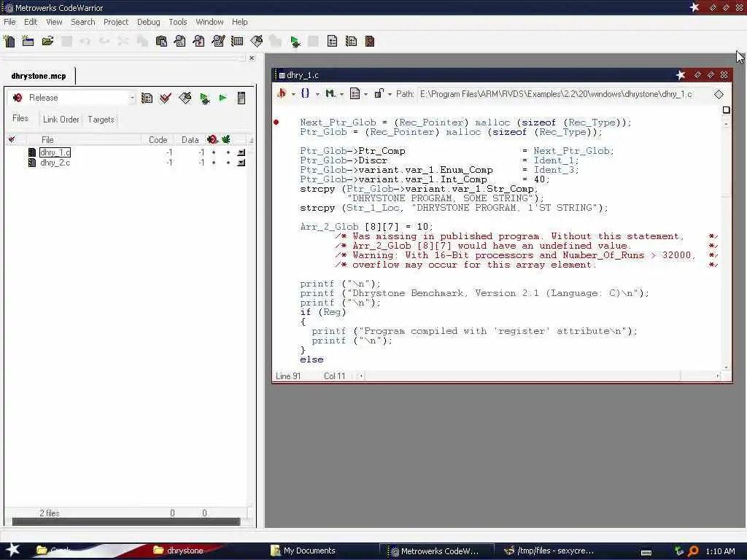Click the New Project window toolbar icon
Screen dimensions: 747x560
(28, 42)
